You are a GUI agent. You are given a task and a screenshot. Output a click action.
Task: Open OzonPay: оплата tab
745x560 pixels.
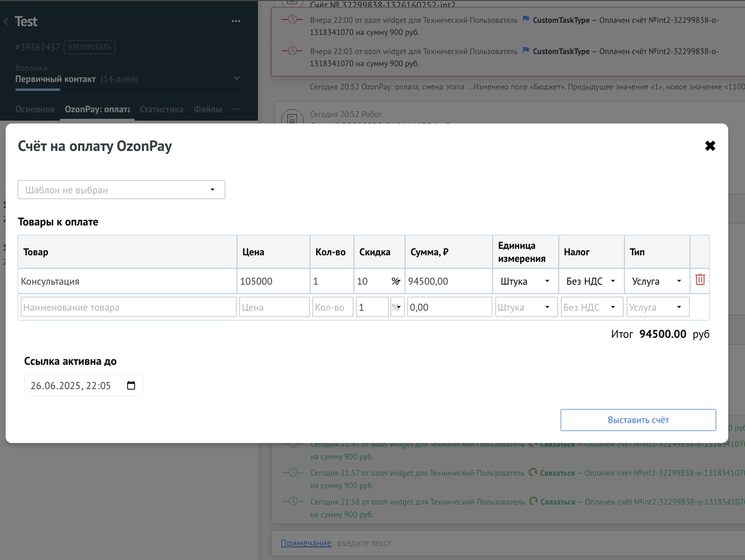pos(97,109)
